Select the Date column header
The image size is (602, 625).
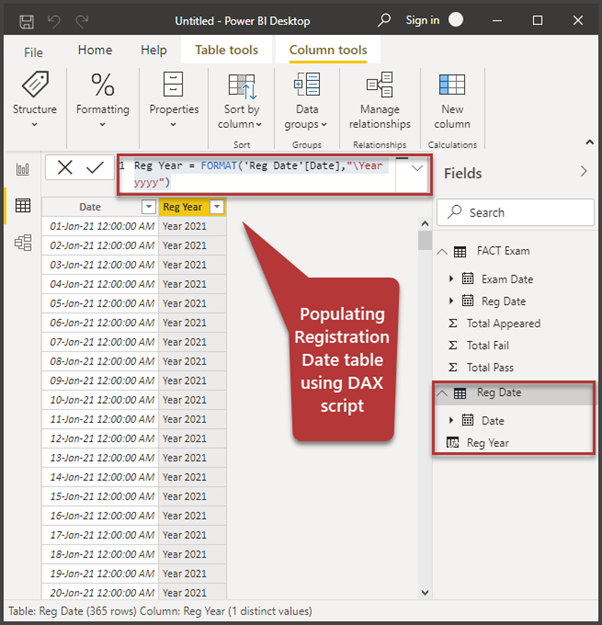point(90,207)
